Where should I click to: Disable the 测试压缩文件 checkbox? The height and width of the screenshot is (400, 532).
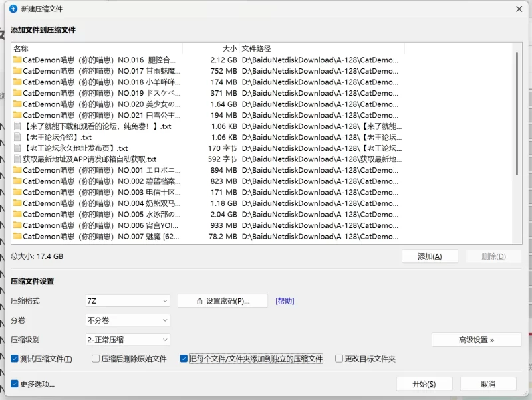[x=15, y=359]
